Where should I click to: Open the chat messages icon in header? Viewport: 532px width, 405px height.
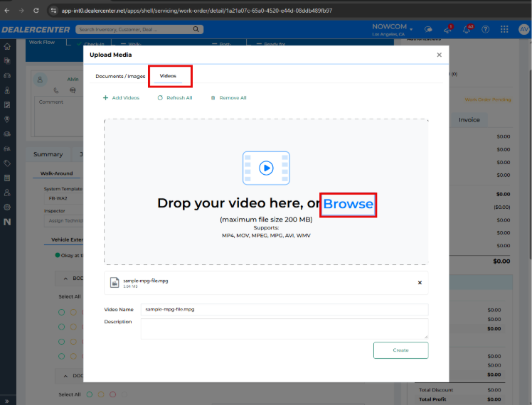pyautogui.click(x=429, y=29)
